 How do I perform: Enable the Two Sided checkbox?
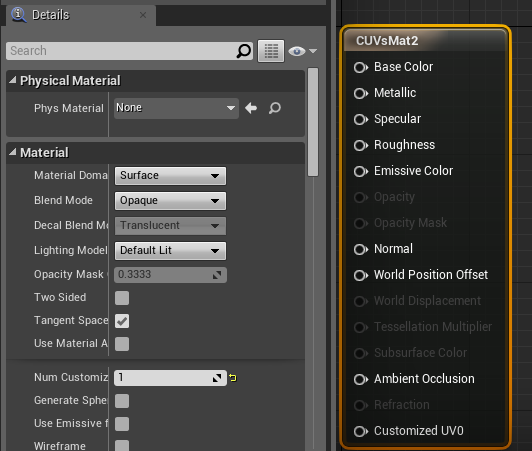(122, 298)
